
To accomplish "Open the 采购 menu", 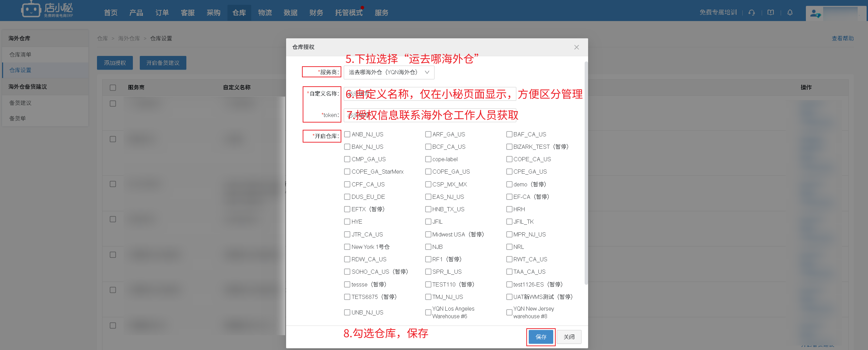I will tap(214, 13).
